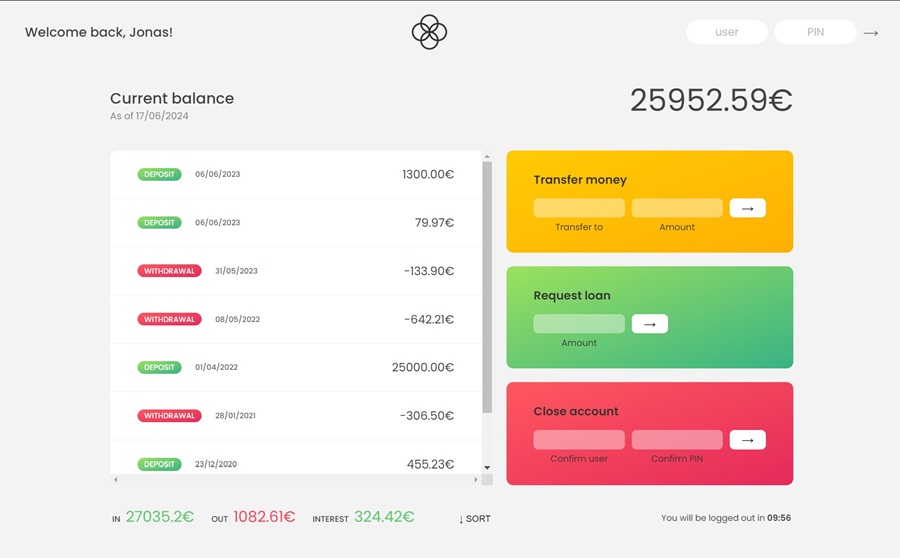Click the transfer Amount input field
Image resolution: width=900 pixels, height=558 pixels.
click(677, 208)
